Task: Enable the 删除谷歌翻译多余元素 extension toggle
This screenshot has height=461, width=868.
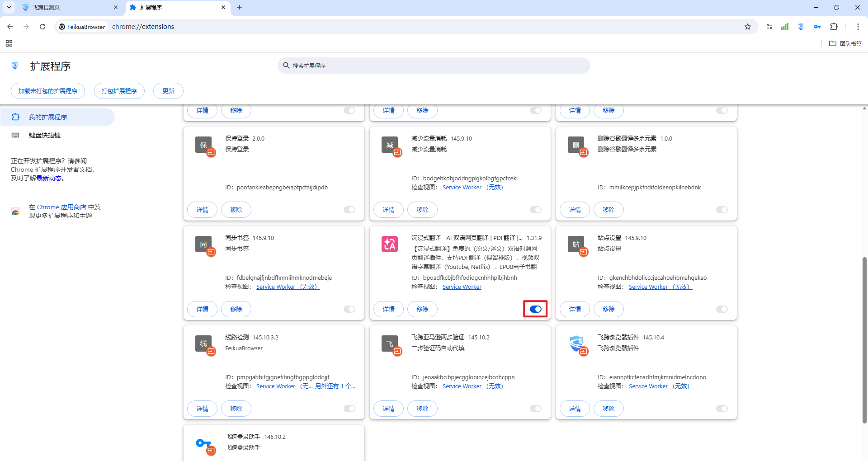Action: pos(722,210)
